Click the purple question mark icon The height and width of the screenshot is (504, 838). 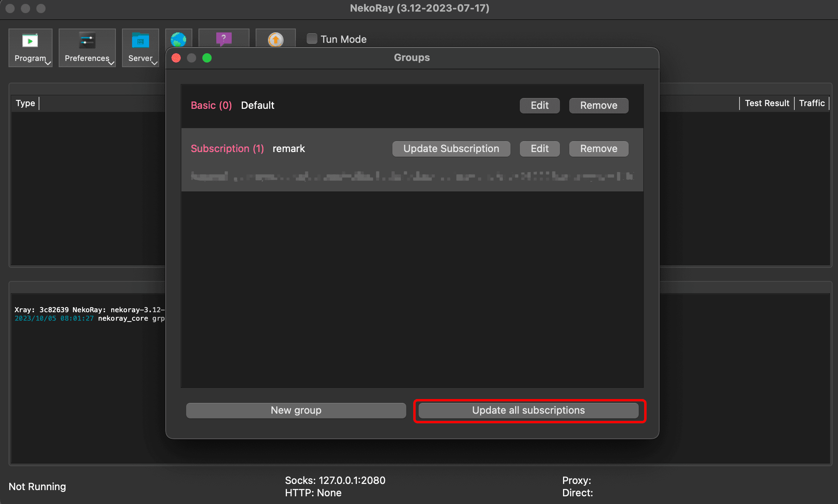tap(224, 39)
